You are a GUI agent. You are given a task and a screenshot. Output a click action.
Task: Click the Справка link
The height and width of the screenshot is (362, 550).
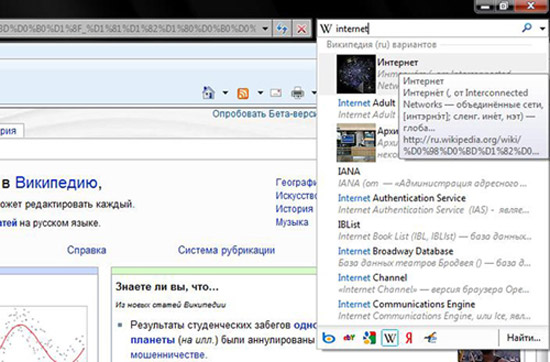[86, 250]
